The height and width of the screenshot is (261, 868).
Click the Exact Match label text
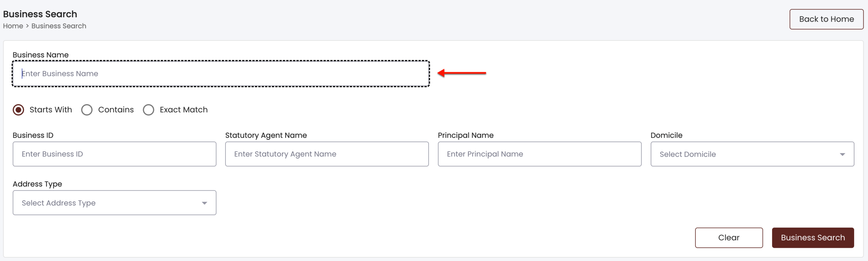[184, 110]
